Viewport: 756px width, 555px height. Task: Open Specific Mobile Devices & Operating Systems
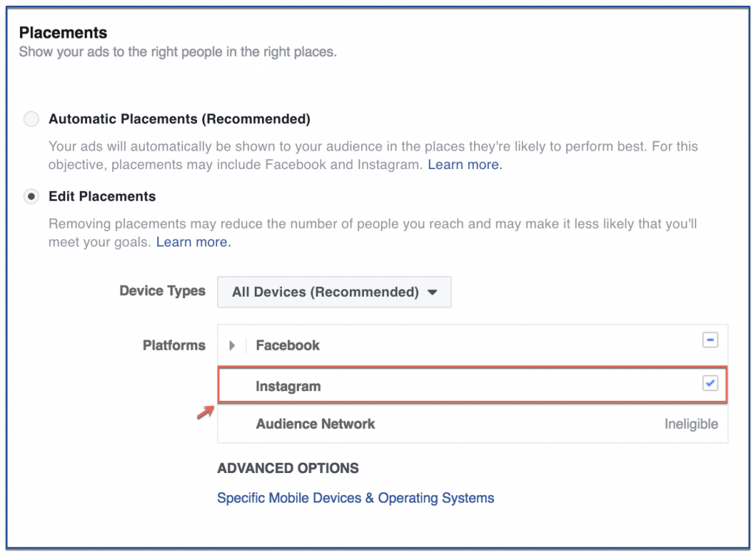355,497
